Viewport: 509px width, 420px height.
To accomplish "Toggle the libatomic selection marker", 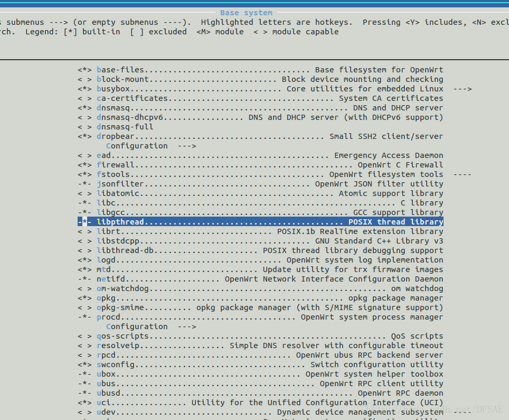I will pyautogui.click(x=84, y=193).
